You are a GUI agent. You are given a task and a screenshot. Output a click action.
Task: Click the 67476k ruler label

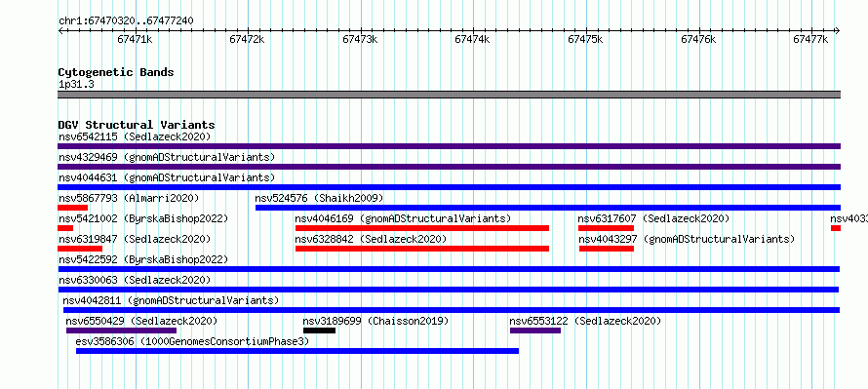[698, 39]
